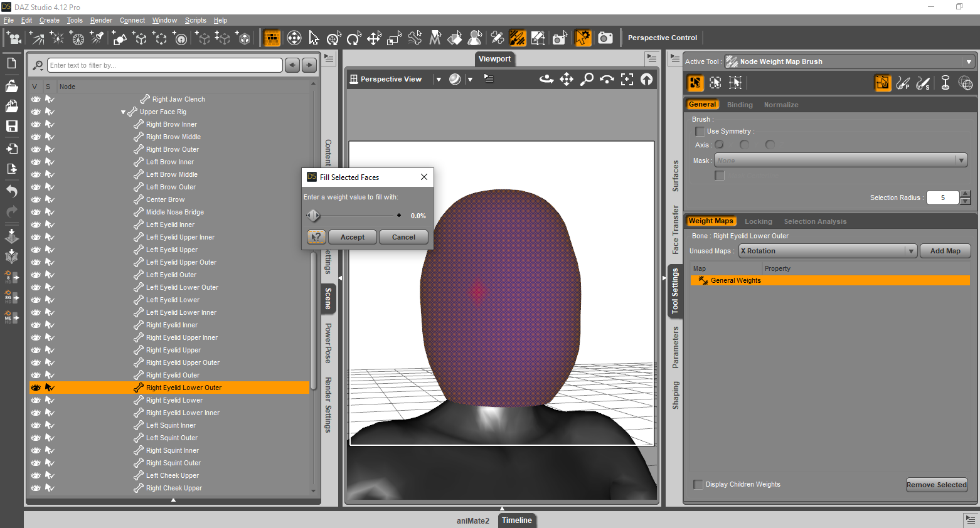Click the Save file icon in left sidebar
The width and height of the screenshot is (980, 528).
[x=11, y=126]
